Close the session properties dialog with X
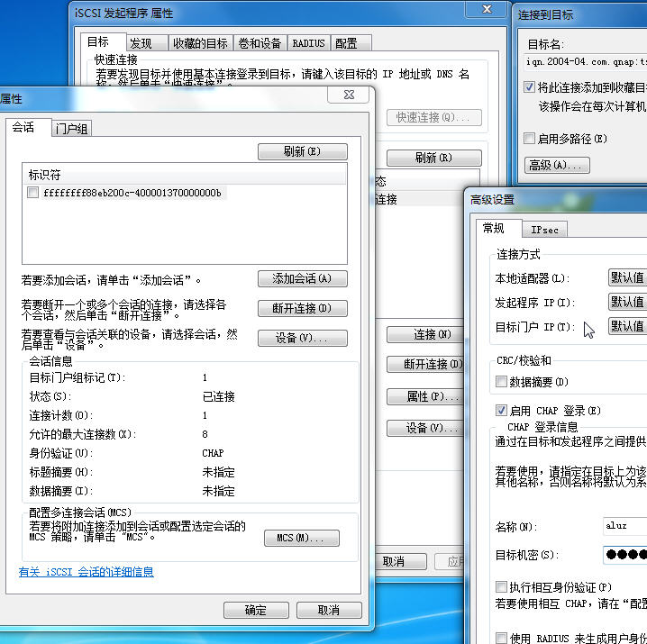 pyautogui.click(x=349, y=95)
